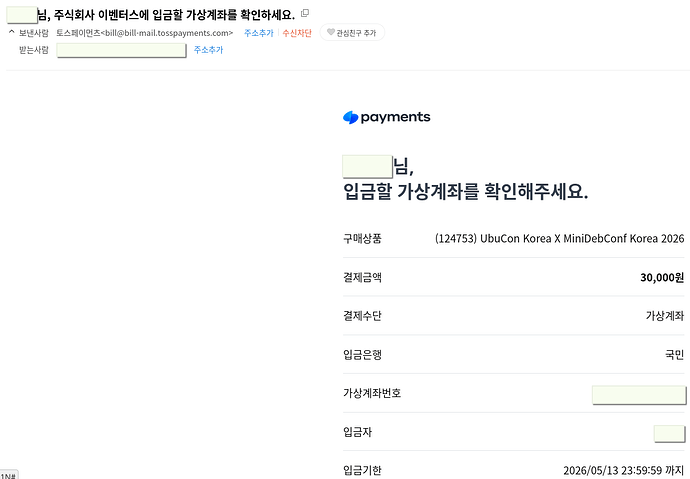Screen dimensions: 690x479
Task: Click the 받는사람 label
Action: point(33,50)
